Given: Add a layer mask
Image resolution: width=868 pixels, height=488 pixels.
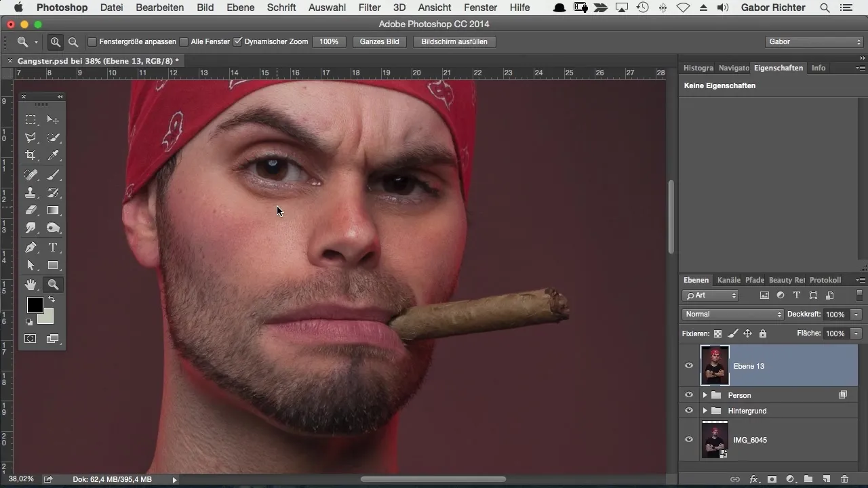Looking at the screenshot, I should click(772, 479).
